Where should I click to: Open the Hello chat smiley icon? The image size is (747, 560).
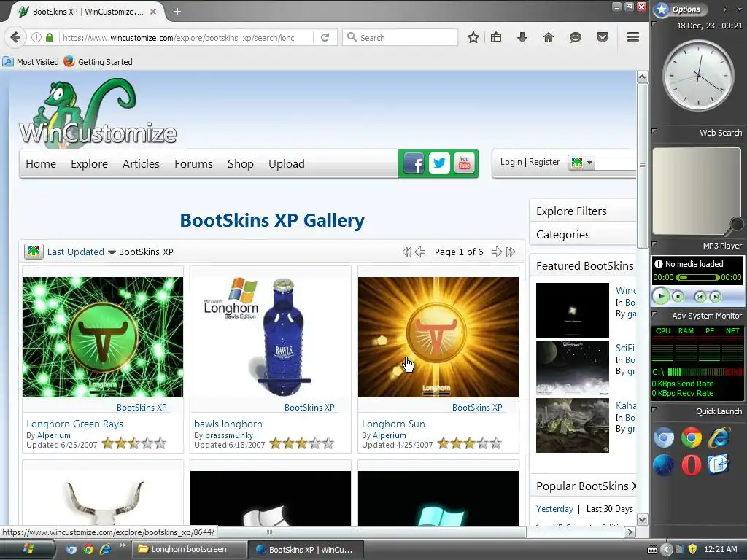point(576,37)
